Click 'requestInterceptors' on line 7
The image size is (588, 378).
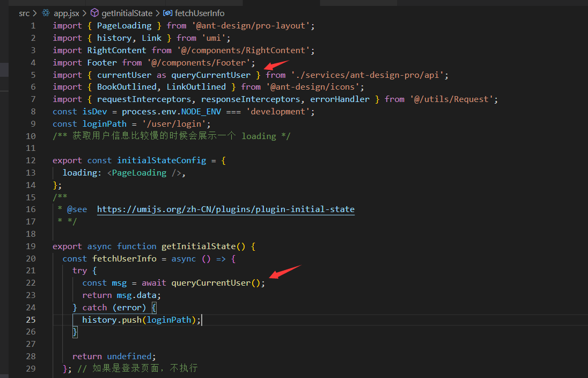click(x=144, y=99)
